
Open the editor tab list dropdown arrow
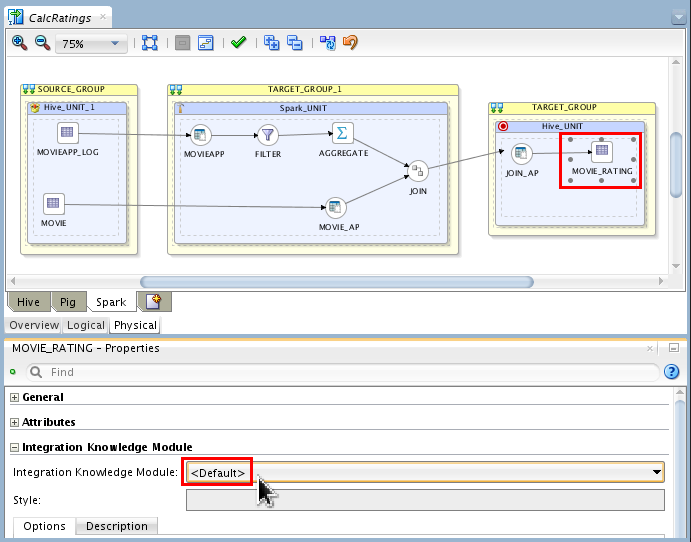(678, 18)
